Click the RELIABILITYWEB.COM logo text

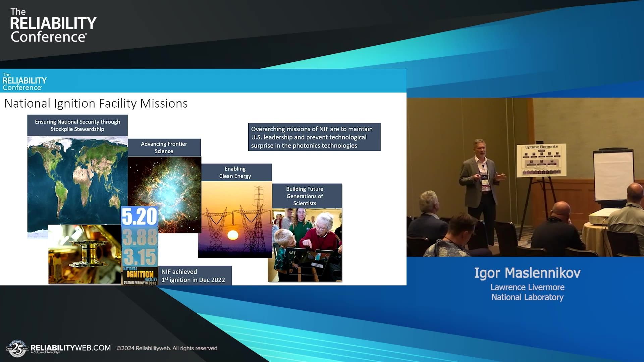[71, 348]
